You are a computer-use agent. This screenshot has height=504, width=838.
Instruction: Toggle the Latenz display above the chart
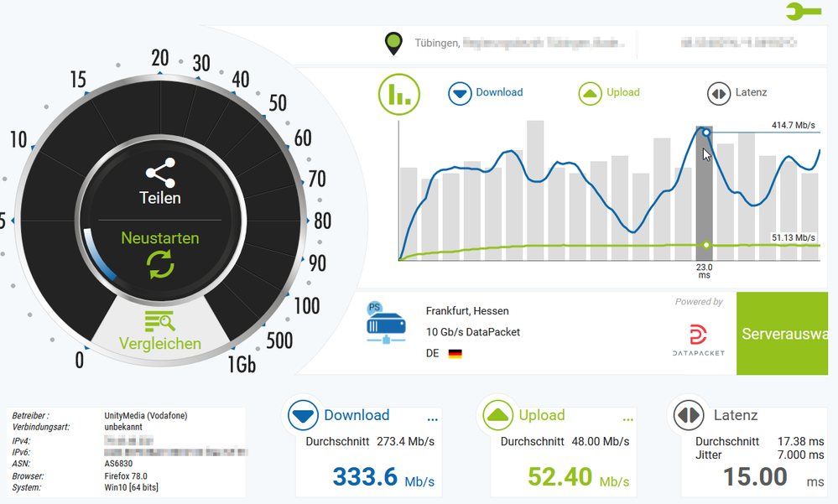point(719,92)
